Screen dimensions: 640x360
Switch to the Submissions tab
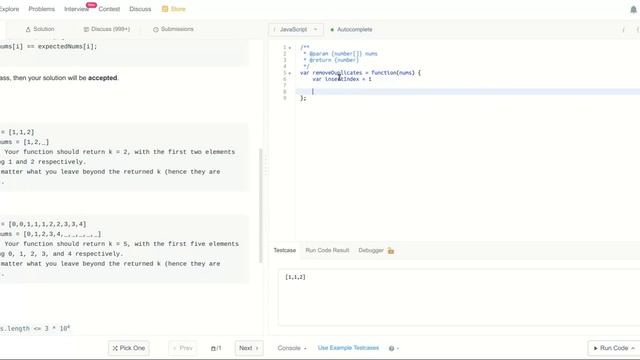pos(173,29)
